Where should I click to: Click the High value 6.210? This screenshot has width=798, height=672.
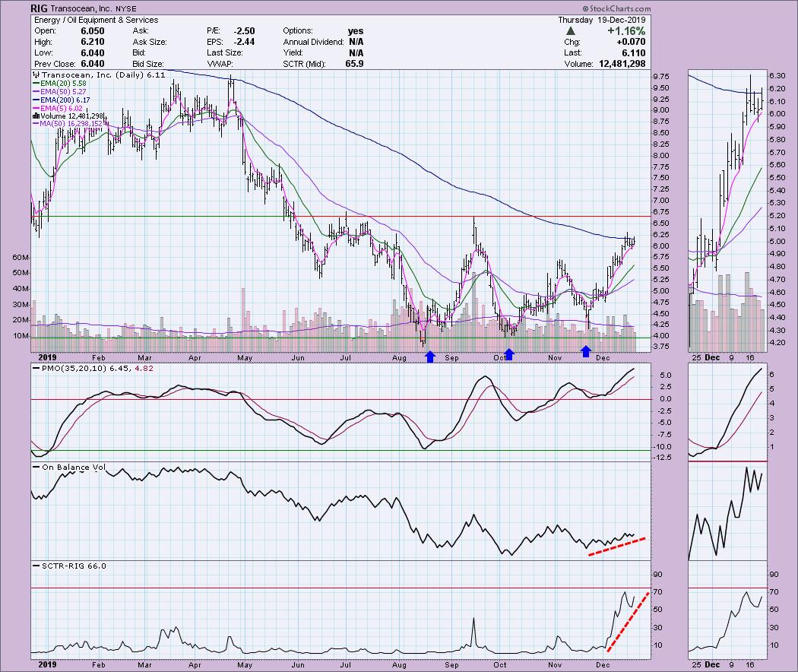click(92, 43)
